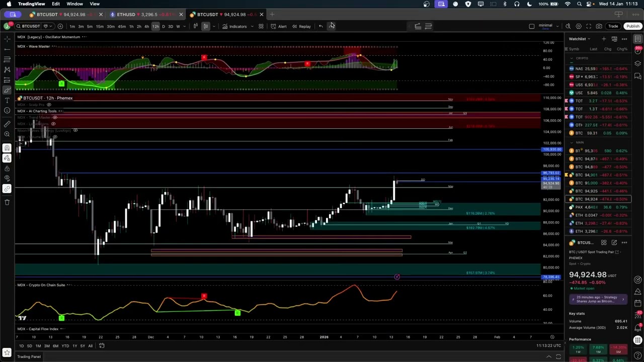The image size is (644, 362).
Task: Open the Quick Search icon
Action: pos(568,26)
